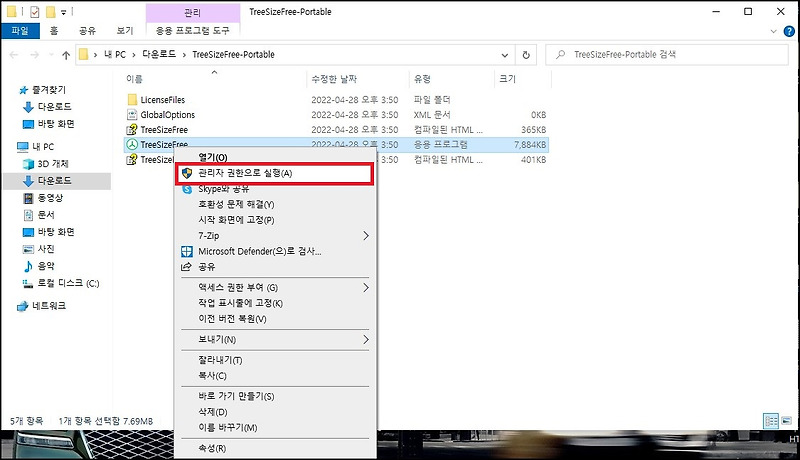
Task: Open the 응용 프로그램 도구 tab
Action: (192, 31)
